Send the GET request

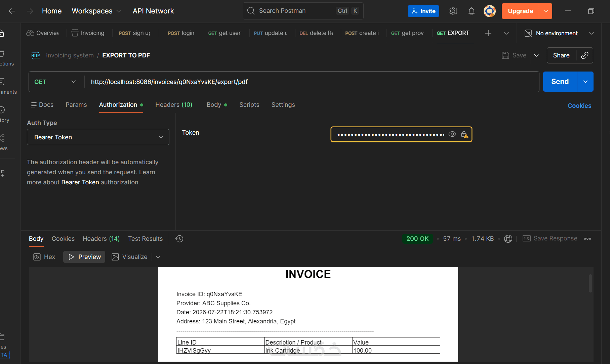coord(560,82)
